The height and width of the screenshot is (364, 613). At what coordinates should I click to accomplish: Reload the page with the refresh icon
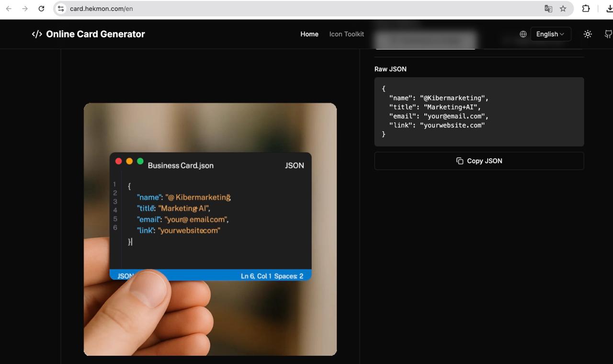[x=41, y=9]
